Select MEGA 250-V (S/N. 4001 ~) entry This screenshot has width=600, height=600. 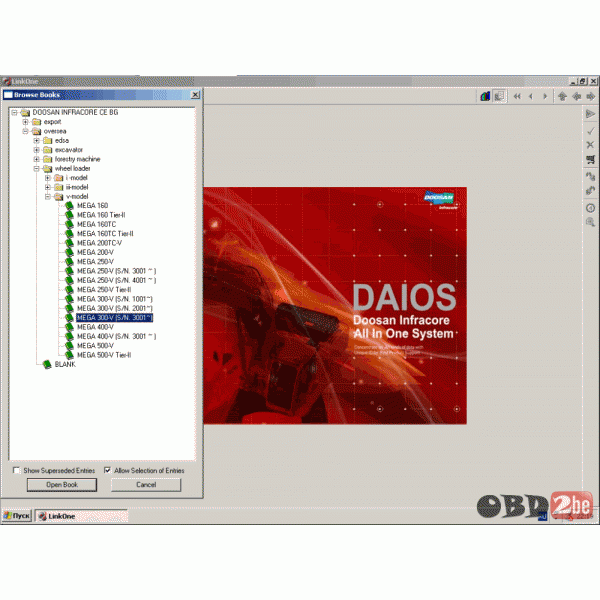pyautogui.click(x=116, y=280)
